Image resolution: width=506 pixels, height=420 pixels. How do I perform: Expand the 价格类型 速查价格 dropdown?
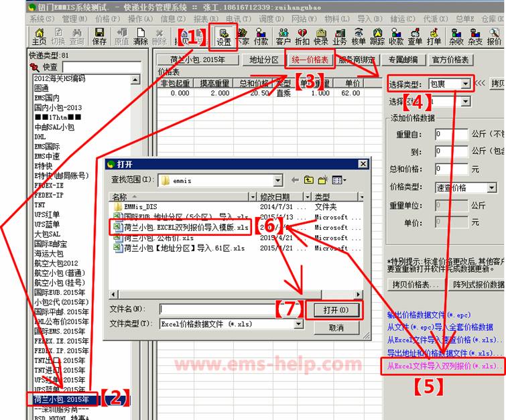pyautogui.click(x=491, y=188)
